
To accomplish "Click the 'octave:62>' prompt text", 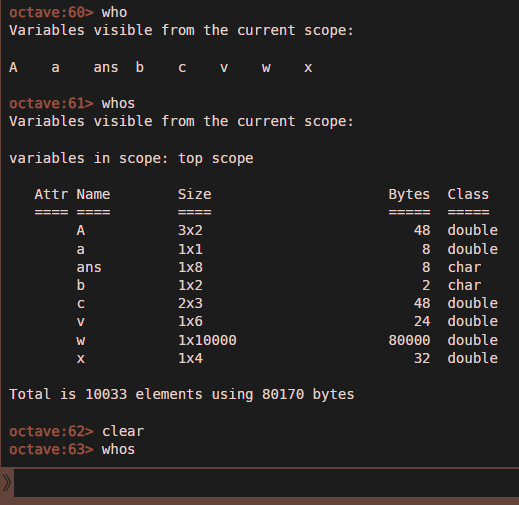I will pyautogui.click(x=51, y=432).
